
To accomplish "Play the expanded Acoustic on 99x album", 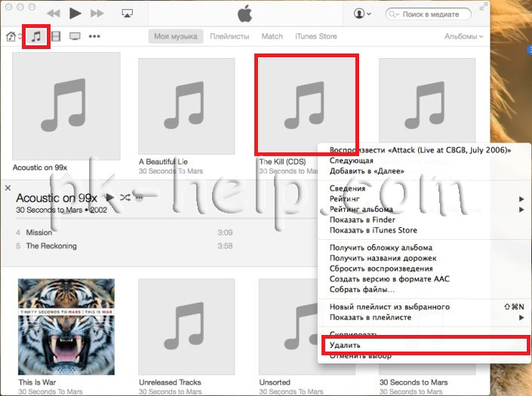I will coord(109,197).
